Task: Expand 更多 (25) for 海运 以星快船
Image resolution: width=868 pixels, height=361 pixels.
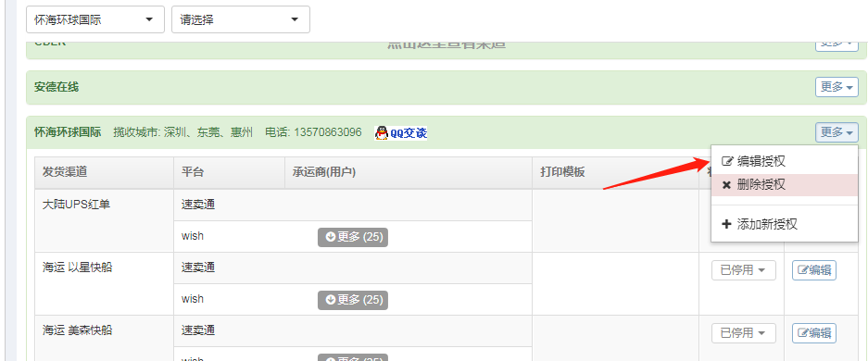Action: [353, 300]
